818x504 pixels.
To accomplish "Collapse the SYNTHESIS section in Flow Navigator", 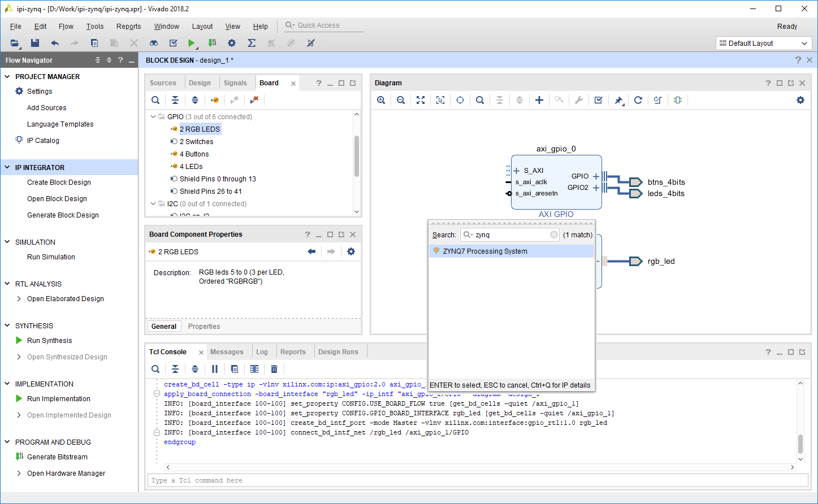I will point(7,325).
